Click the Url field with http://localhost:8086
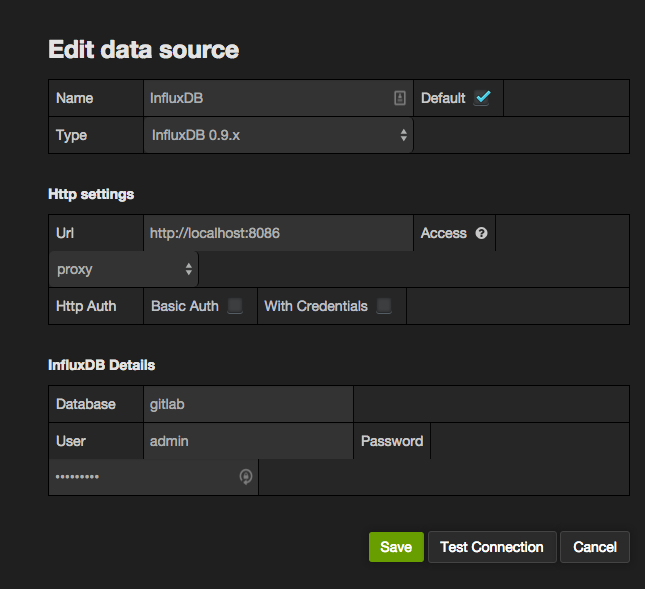The height and width of the screenshot is (589, 645). tap(277, 233)
